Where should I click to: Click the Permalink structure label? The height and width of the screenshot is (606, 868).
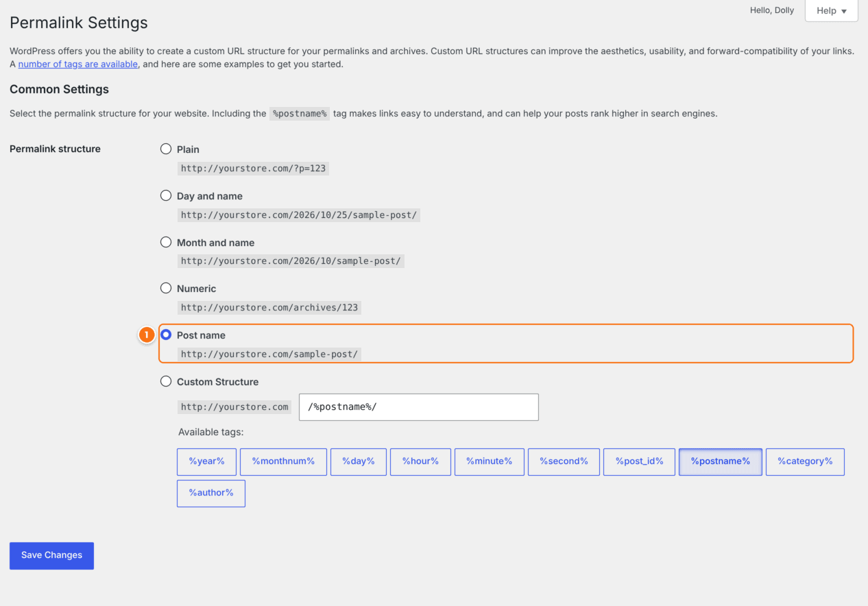[x=55, y=149]
